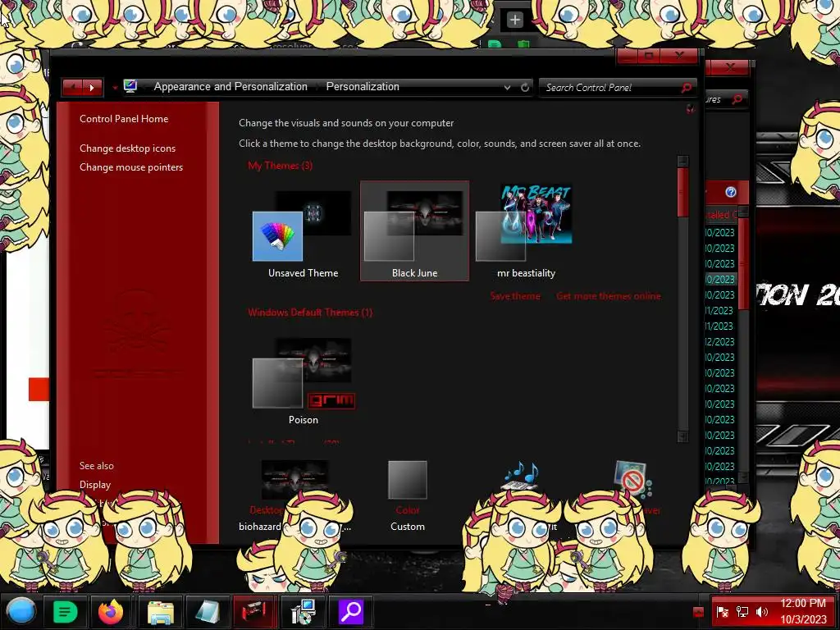Open the Screen Saver icon
Screen dimensions: 840x630
[632, 478]
